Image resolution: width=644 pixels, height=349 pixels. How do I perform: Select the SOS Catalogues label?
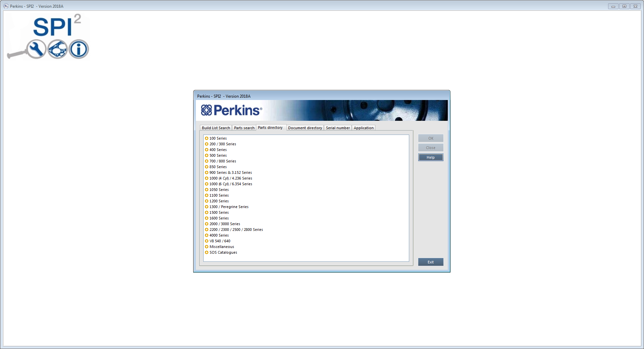[x=223, y=252]
